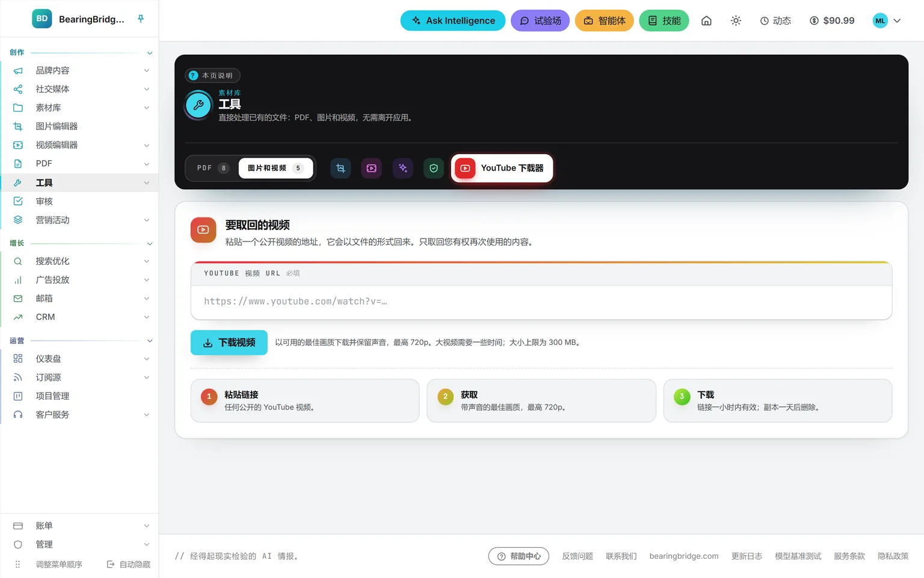Expand 品牌内容 menu chevron

[x=146, y=70]
